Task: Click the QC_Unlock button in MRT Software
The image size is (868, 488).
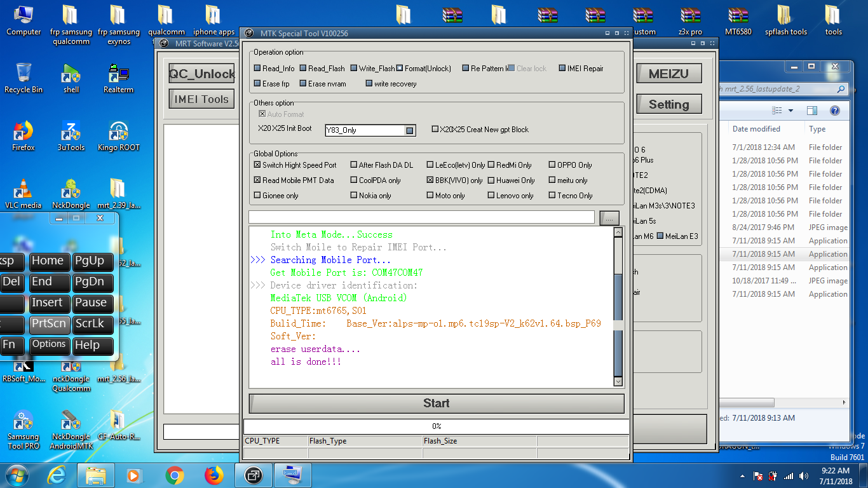Action: coord(201,74)
